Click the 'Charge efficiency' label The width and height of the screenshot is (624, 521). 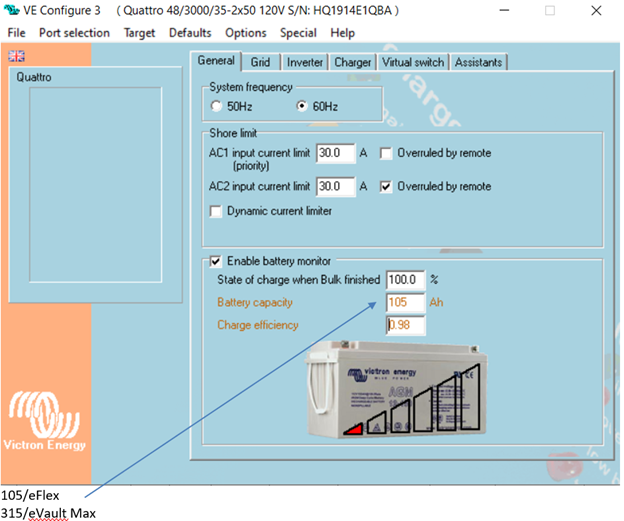(257, 325)
